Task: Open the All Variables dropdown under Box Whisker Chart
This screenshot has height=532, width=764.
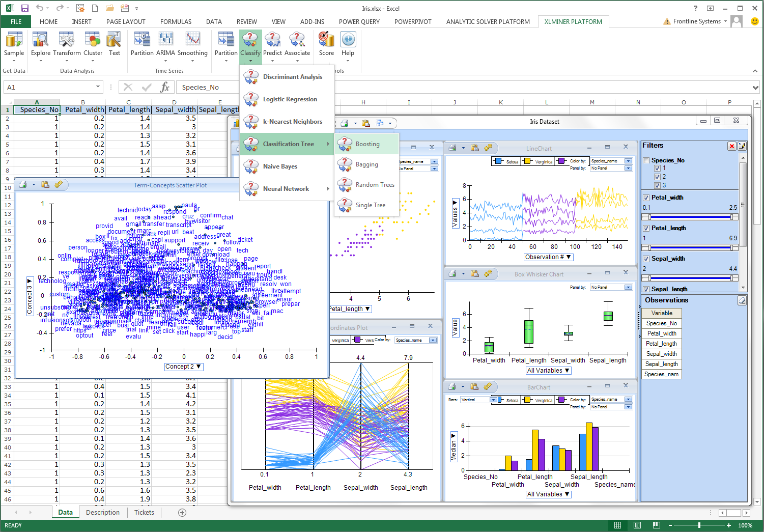Action: coord(548,371)
